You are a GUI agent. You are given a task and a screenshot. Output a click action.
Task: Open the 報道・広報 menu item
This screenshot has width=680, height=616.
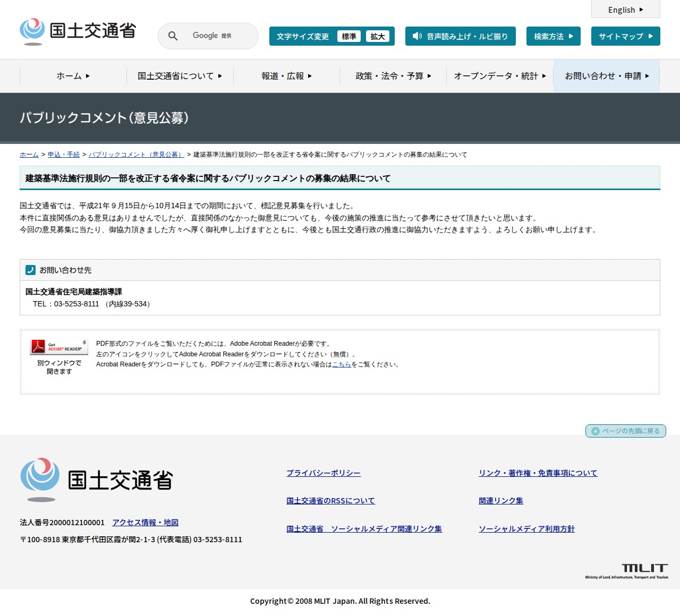click(x=286, y=76)
